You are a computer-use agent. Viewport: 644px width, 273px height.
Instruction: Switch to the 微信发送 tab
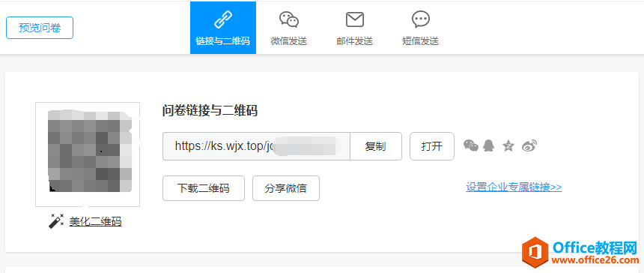tap(289, 28)
